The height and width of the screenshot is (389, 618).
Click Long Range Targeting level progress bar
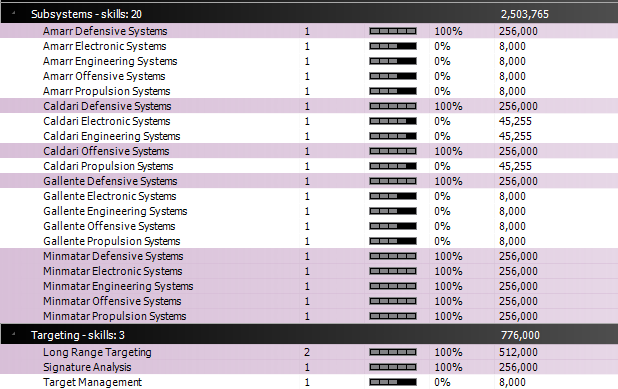click(x=393, y=352)
